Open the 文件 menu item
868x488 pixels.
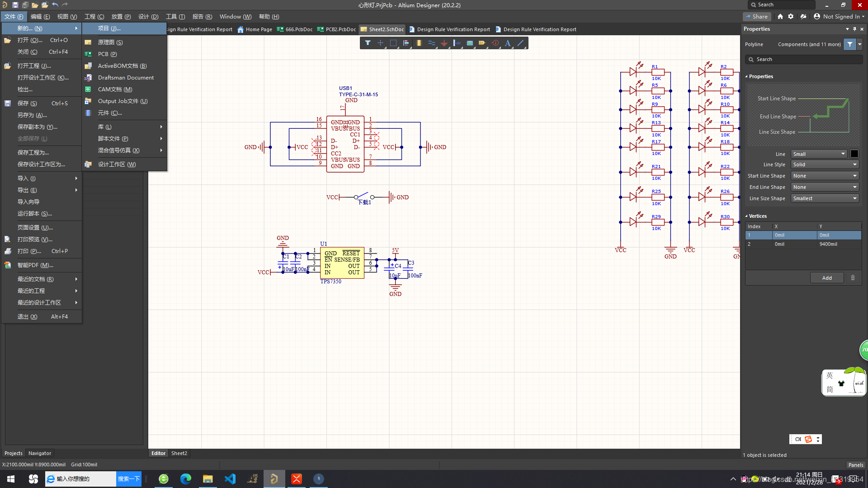tap(11, 16)
